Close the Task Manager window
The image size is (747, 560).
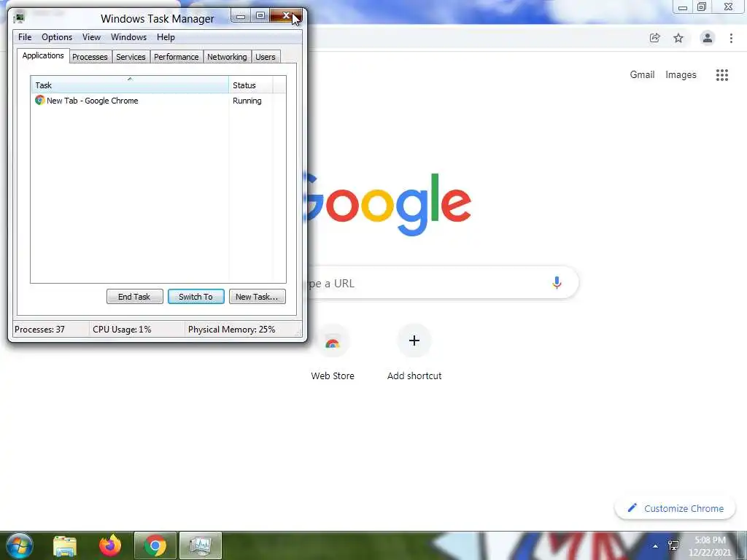pos(286,16)
